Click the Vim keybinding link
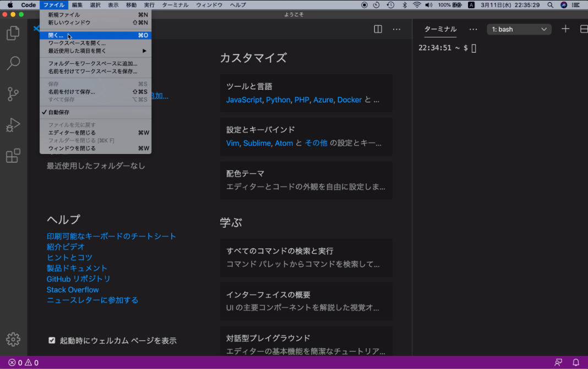 point(232,143)
